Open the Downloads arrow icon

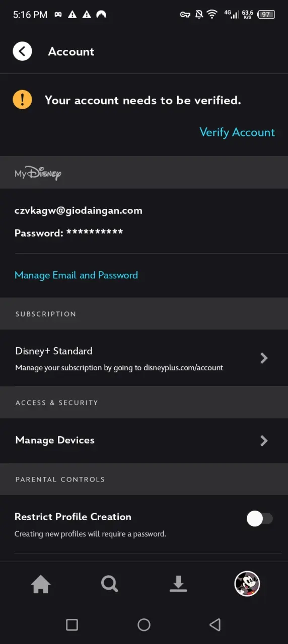coord(178,584)
